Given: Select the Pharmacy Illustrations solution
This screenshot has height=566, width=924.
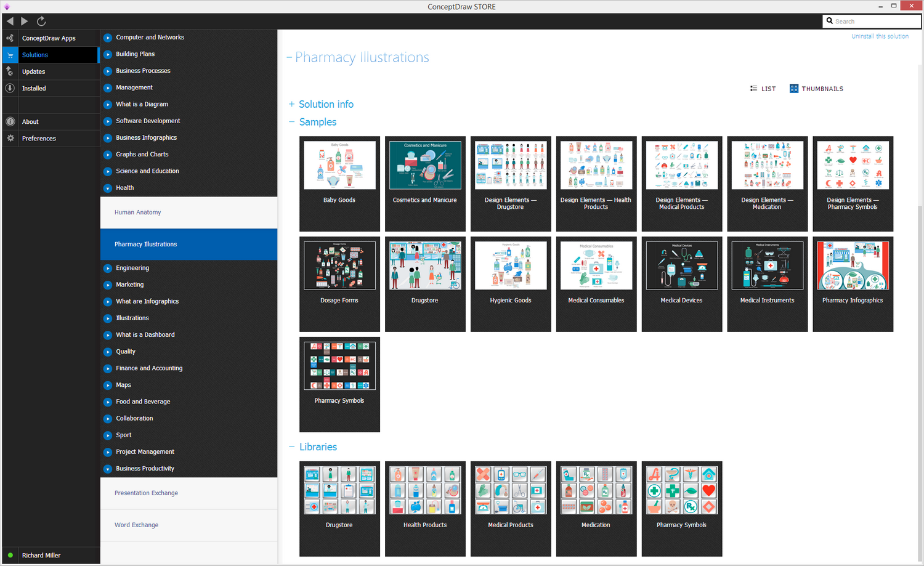Looking at the screenshot, I should pyautogui.click(x=188, y=245).
